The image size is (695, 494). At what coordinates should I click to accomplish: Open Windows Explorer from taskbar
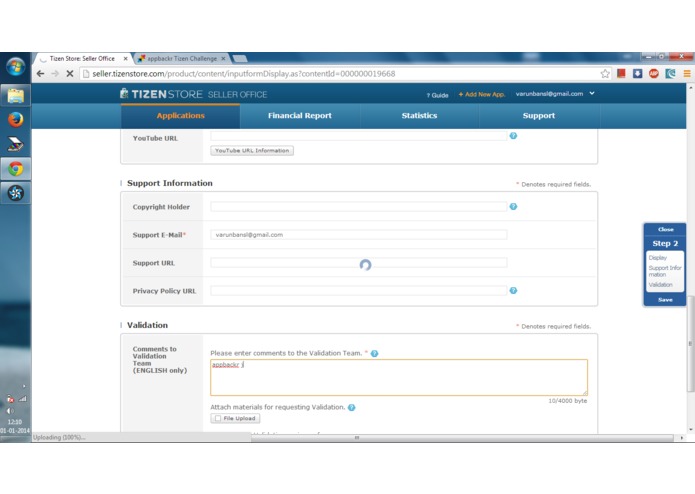coord(16,95)
